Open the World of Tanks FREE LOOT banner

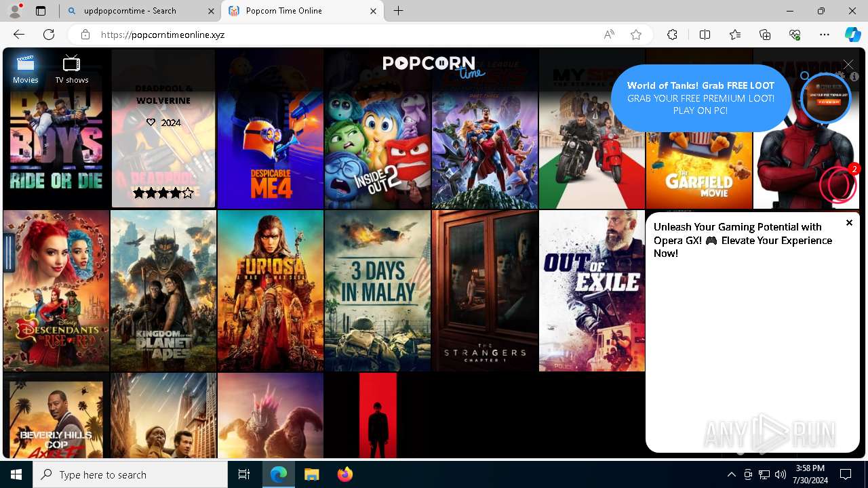click(701, 98)
